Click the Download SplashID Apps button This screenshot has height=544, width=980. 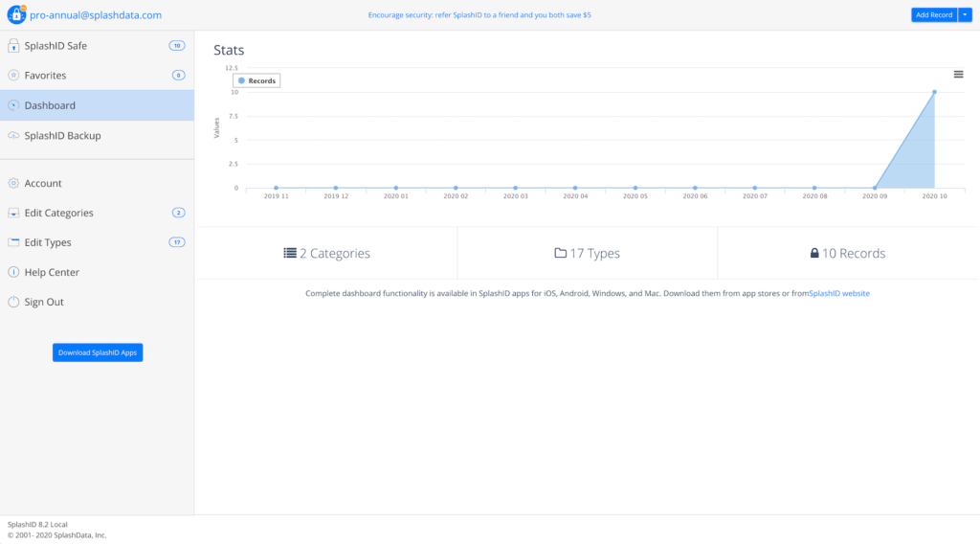pyautogui.click(x=98, y=352)
